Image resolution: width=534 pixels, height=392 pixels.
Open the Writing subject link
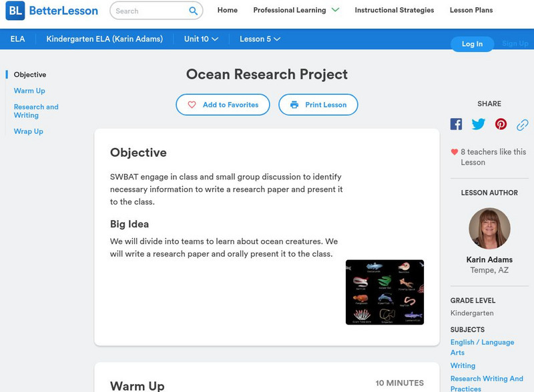click(x=463, y=366)
